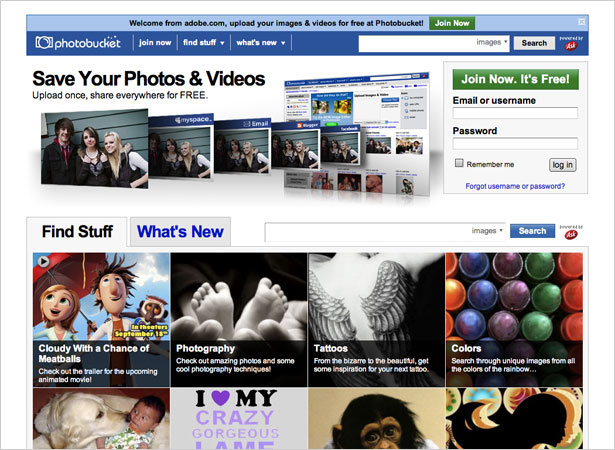Select the Find Stuff tab

(x=77, y=231)
